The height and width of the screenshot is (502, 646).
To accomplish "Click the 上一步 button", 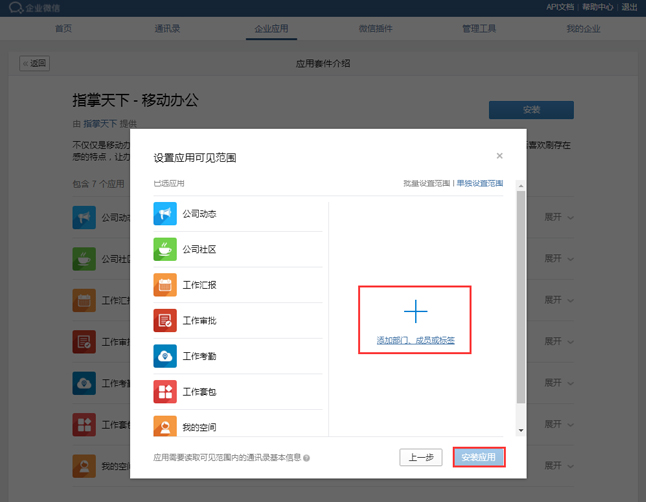I will click(x=422, y=457).
